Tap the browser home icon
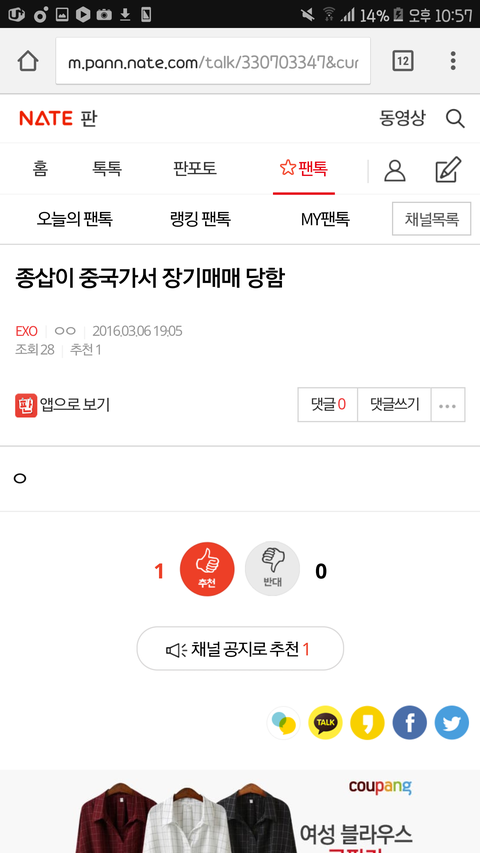480x853 pixels. [28, 61]
